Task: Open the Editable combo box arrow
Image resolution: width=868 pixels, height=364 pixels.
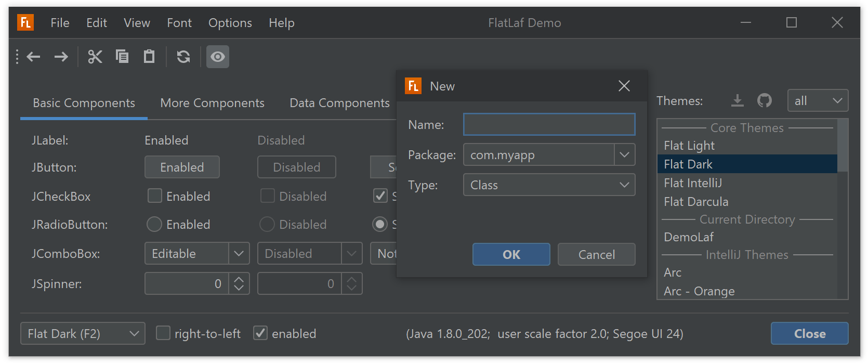Action: [239, 253]
